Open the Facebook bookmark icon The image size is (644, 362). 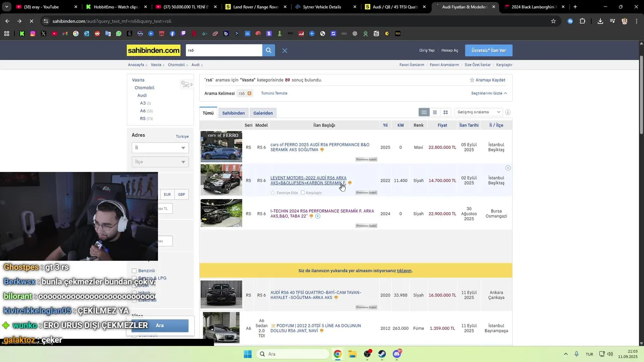click(173, 34)
